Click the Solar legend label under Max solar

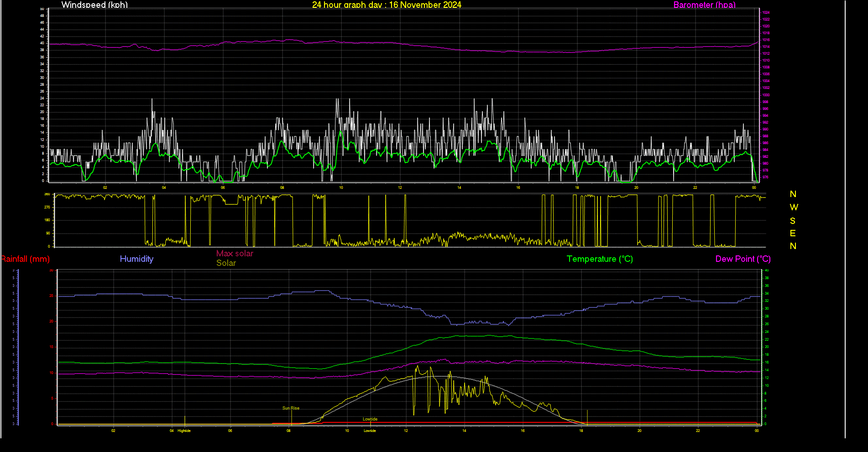(226, 263)
